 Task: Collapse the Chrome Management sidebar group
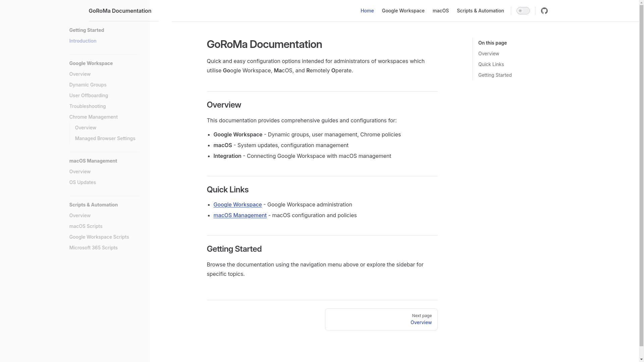[93, 117]
